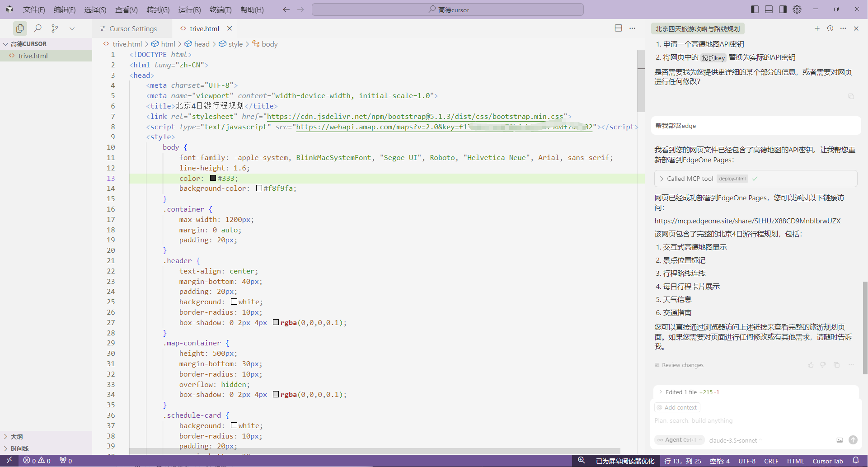Split the editor to the right
Screen dimensions: 868x467
click(618, 28)
